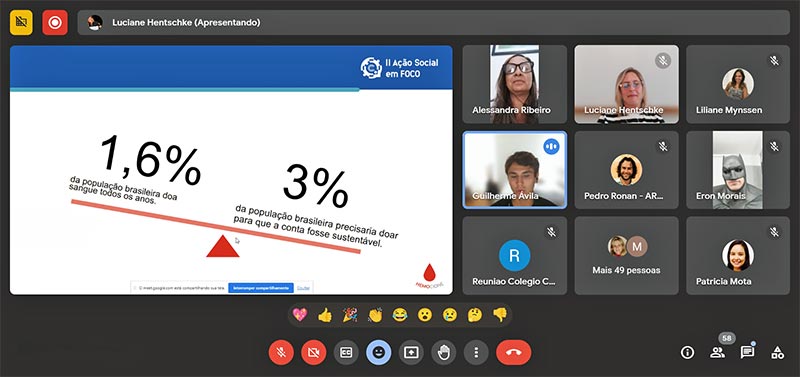Select Guilherme Avila video tile
The height and width of the screenshot is (377, 800).
tap(514, 170)
